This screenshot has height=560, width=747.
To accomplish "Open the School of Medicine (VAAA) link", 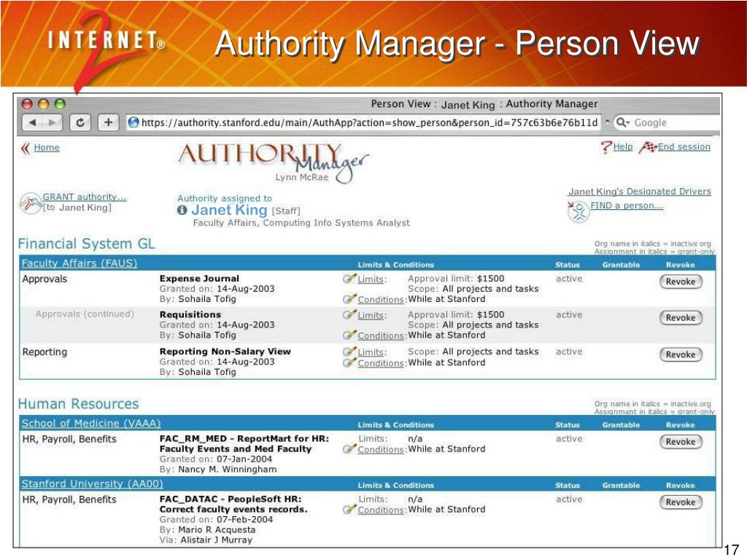I will coord(91,424).
